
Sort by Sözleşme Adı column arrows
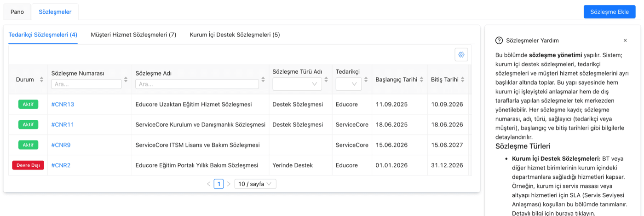pos(263,80)
